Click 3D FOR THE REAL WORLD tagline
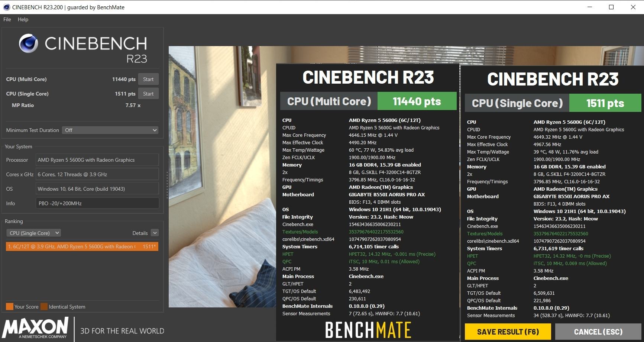Viewport: 644px width, 342px height. tap(122, 330)
